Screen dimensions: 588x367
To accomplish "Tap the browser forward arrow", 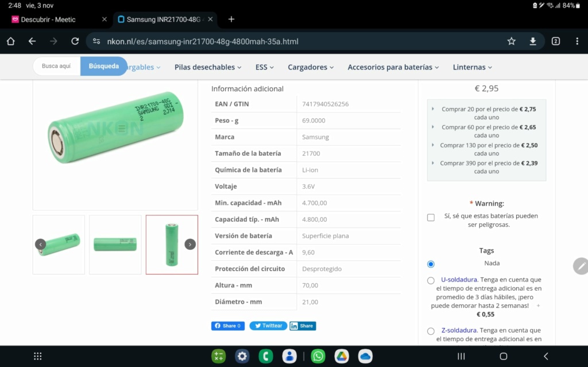I will pyautogui.click(x=53, y=41).
